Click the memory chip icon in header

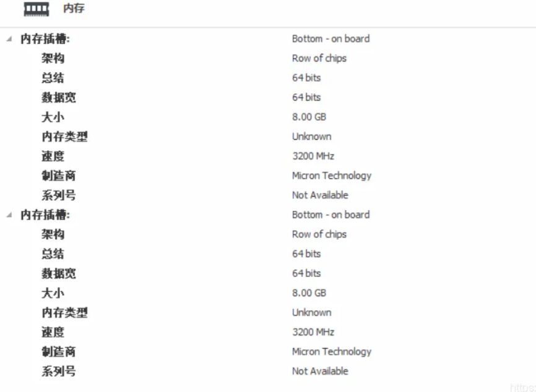36,9
